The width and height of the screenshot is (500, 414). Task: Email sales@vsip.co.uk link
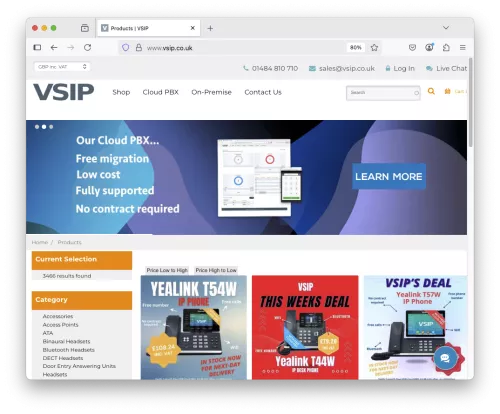[347, 68]
